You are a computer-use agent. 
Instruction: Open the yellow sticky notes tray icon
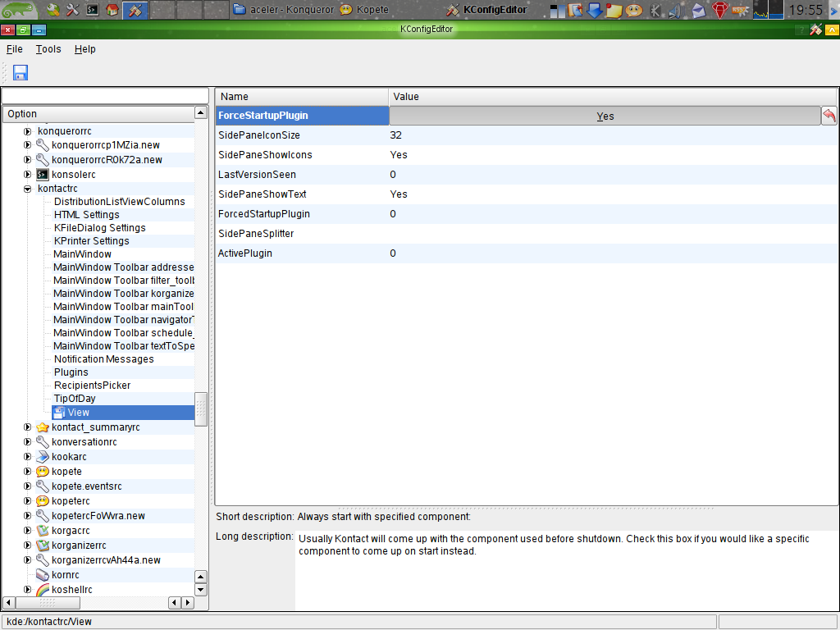614,10
